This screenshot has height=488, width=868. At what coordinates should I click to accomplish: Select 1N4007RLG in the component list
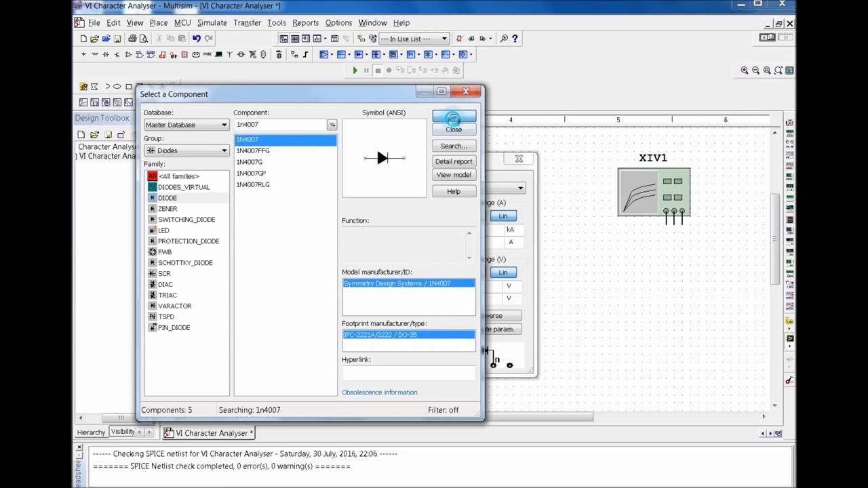point(285,184)
